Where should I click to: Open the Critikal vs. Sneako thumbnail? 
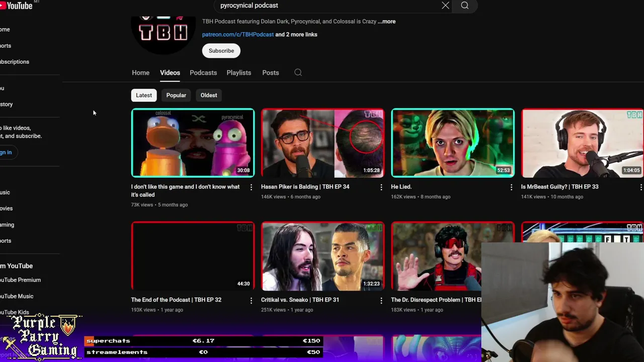pyautogui.click(x=323, y=256)
